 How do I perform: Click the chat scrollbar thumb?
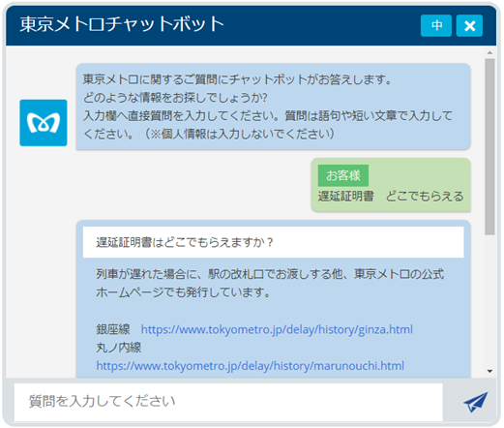coord(489,147)
